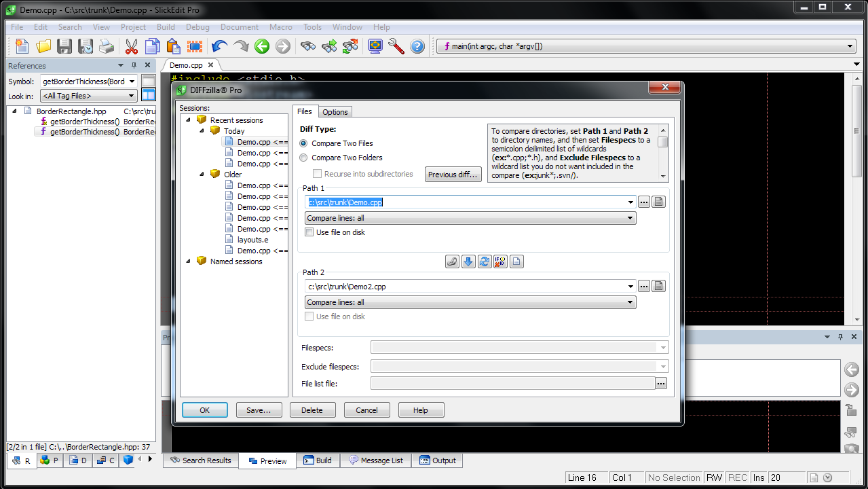The height and width of the screenshot is (489, 868).
Task: Click the Previous diff... button
Action: pyautogui.click(x=453, y=175)
